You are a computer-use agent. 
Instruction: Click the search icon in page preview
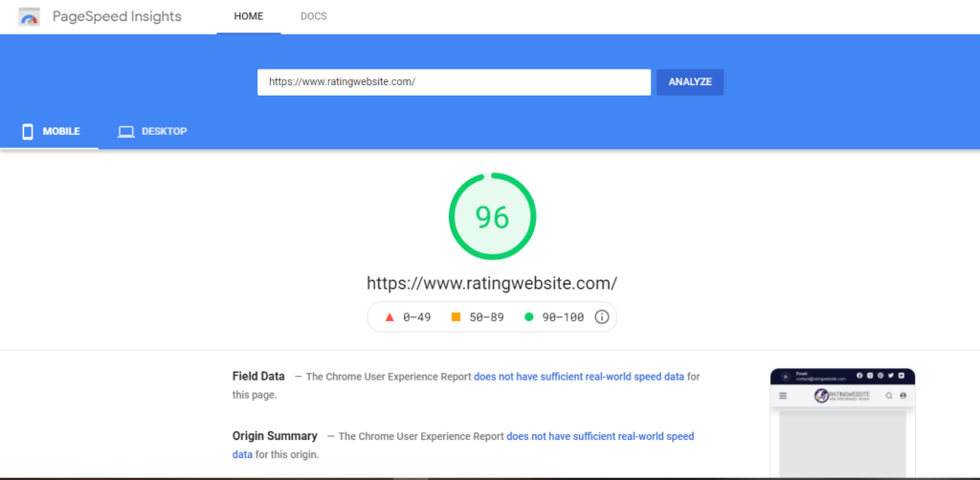pyautogui.click(x=888, y=395)
